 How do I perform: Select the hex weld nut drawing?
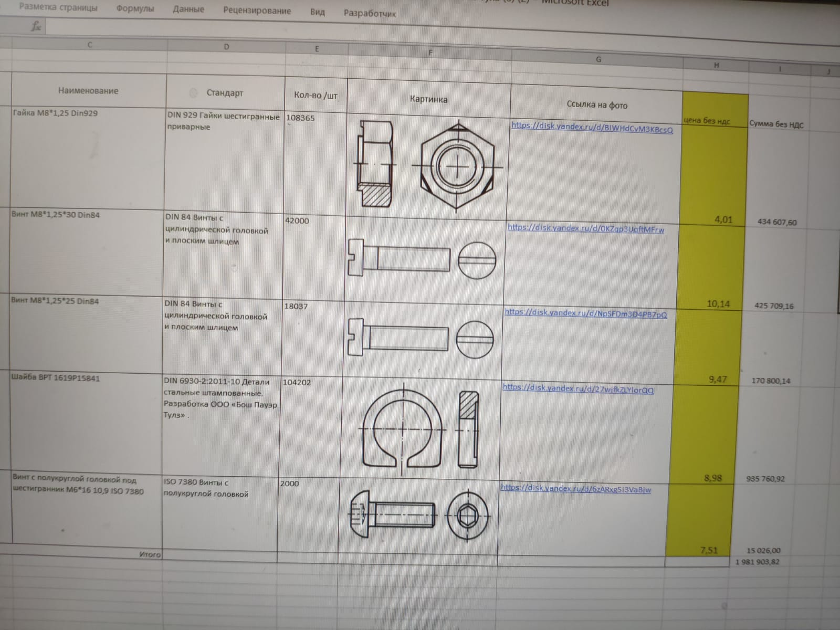[429, 166]
